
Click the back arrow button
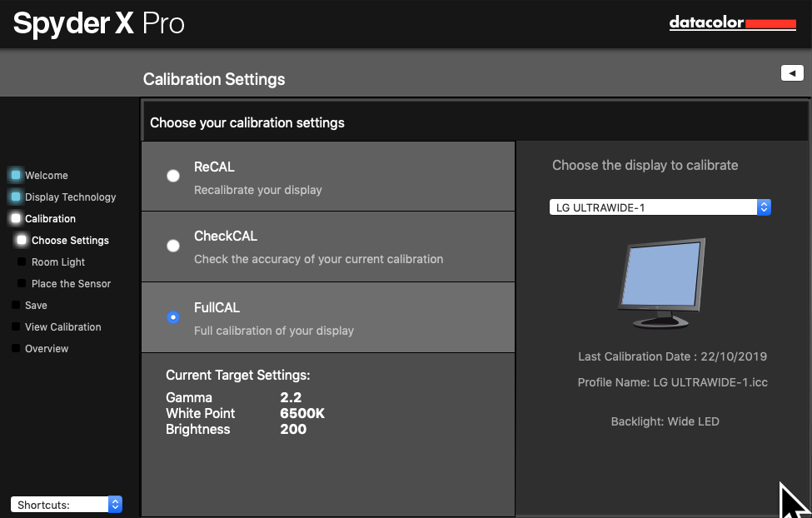pyautogui.click(x=792, y=73)
